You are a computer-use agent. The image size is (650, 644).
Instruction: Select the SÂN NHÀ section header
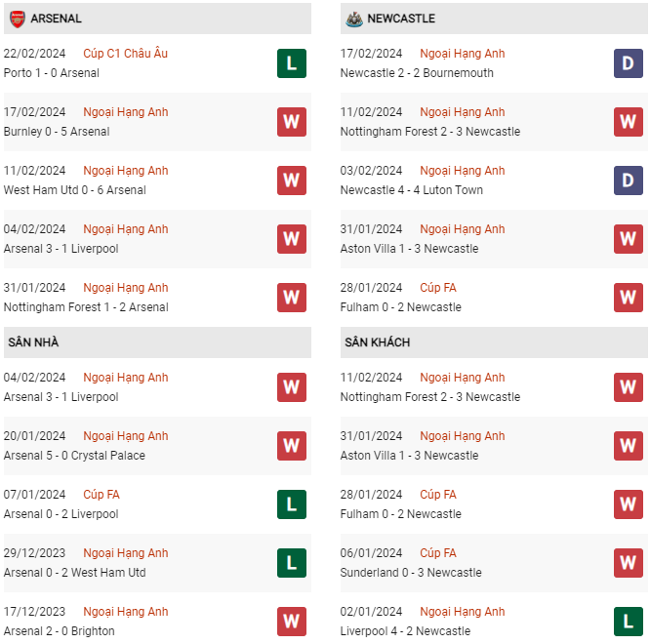click(x=34, y=342)
